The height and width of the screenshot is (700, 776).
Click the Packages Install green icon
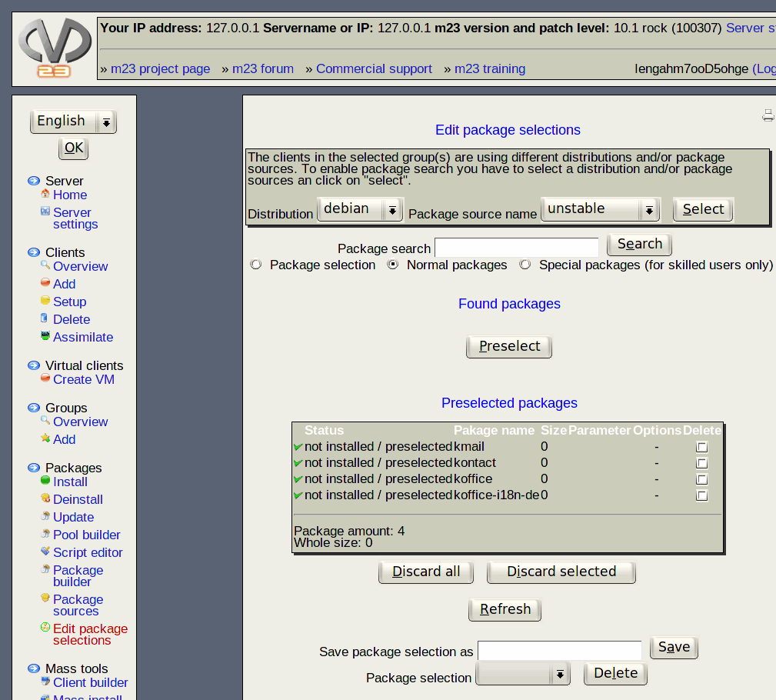pyautogui.click(x=45, y=481)
